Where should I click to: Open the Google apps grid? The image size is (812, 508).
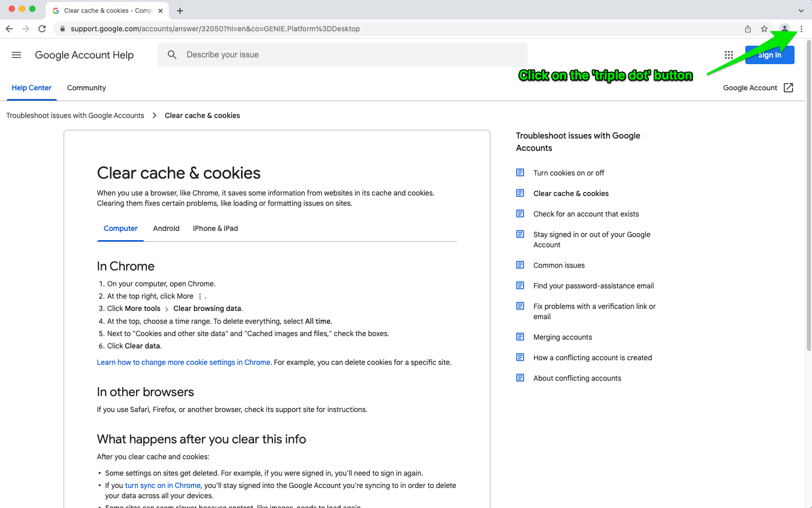click(728, 55)
